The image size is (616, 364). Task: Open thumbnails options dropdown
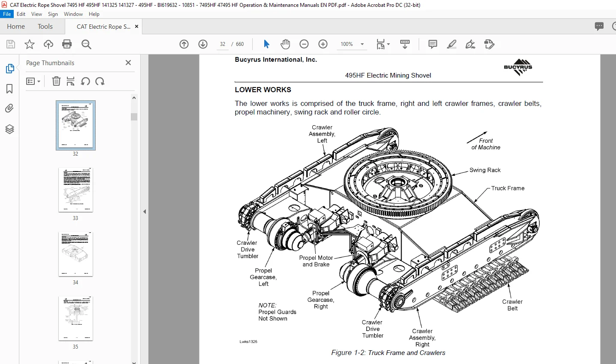point(33,81)
